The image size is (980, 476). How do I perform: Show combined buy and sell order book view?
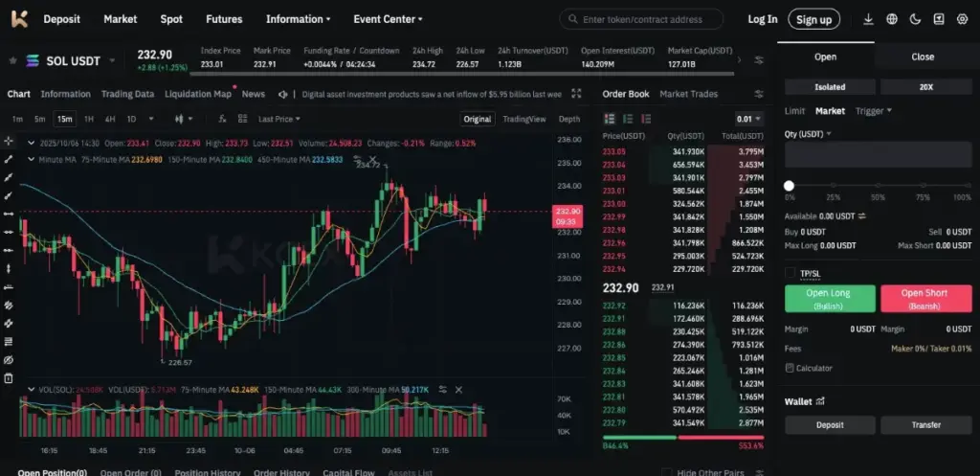pyautogui.click(x=610, y=119)
